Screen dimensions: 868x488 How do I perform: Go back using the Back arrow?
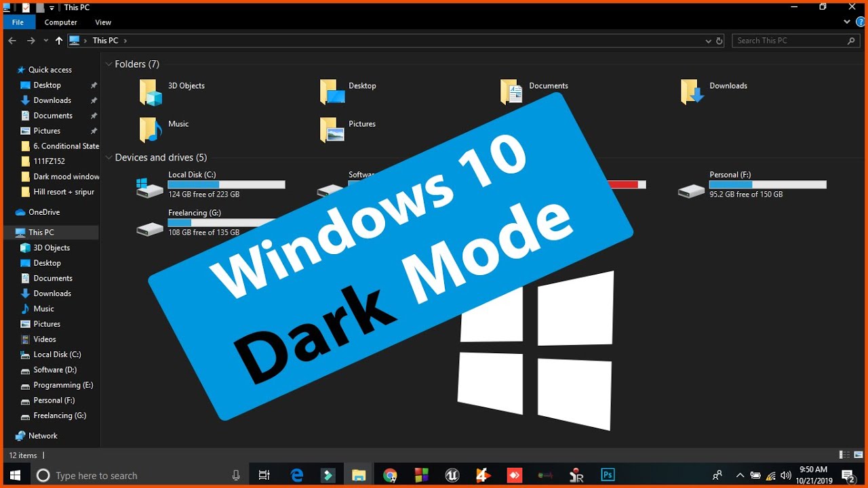pyautogui.click(x=12, y=41)
